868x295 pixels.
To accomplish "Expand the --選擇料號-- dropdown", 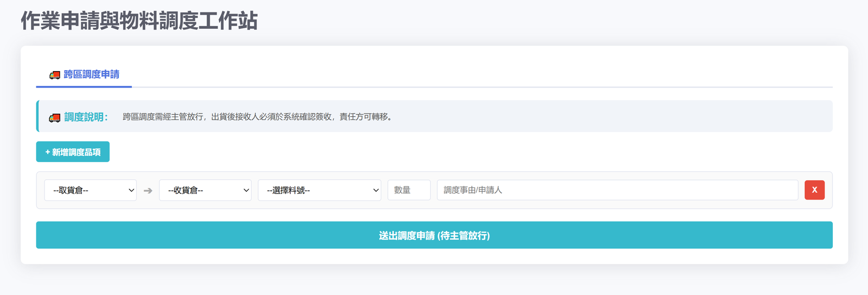I will coord(320,190).
